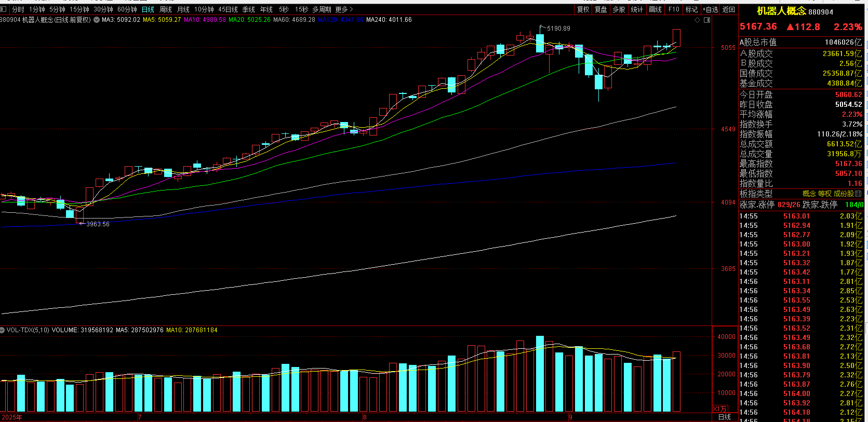The image size is (868, 422).
Task: Switch to 年线 yearly chart
Action: (266, 9)
